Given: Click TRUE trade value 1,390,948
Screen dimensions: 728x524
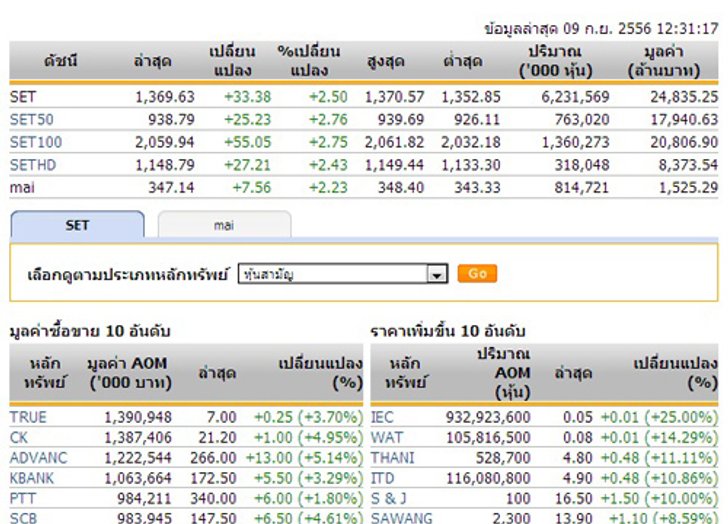Looking at the screenshot, I should pyautogui.click(x=138, y=417).
